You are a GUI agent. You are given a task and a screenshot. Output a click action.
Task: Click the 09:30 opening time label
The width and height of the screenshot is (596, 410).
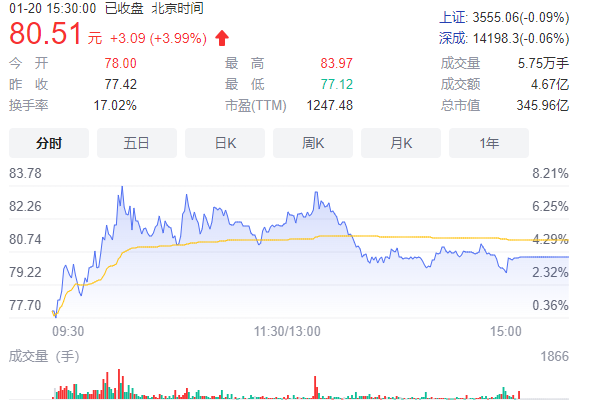coord(68,331)
